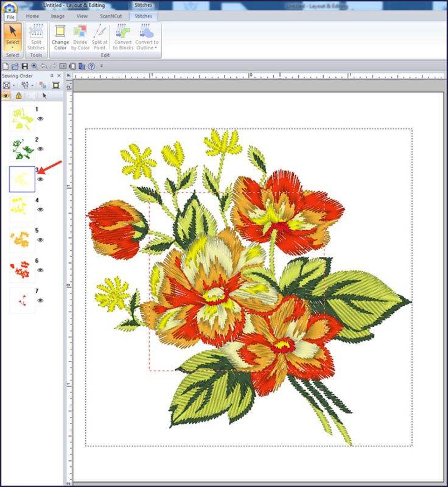Screen dimensions: 448x487
Task: Open Customize Quick Access Toolbar arrow
Action: tap(102, 66)
